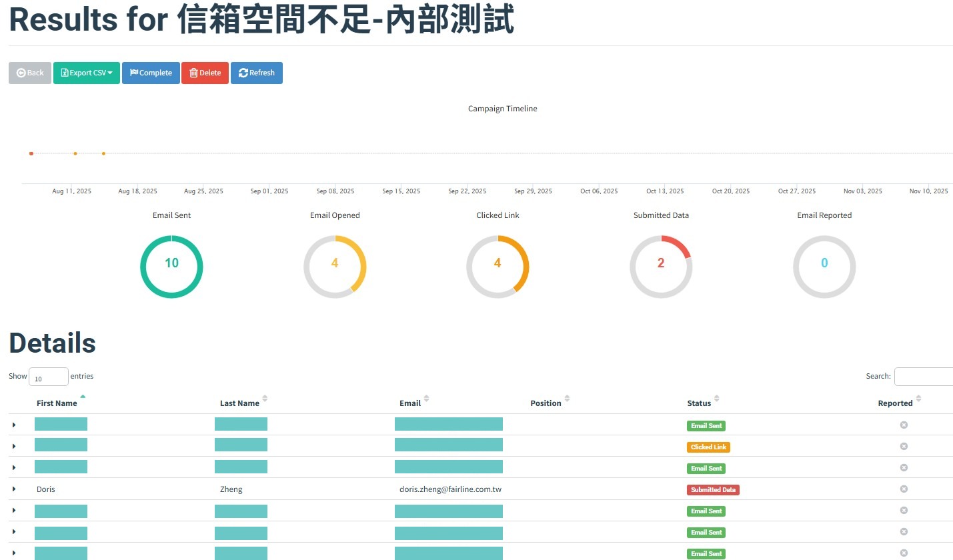The height and width of the screenshot is (560, 953).
Task: Mark campaign as Complete
Action: 151,73
